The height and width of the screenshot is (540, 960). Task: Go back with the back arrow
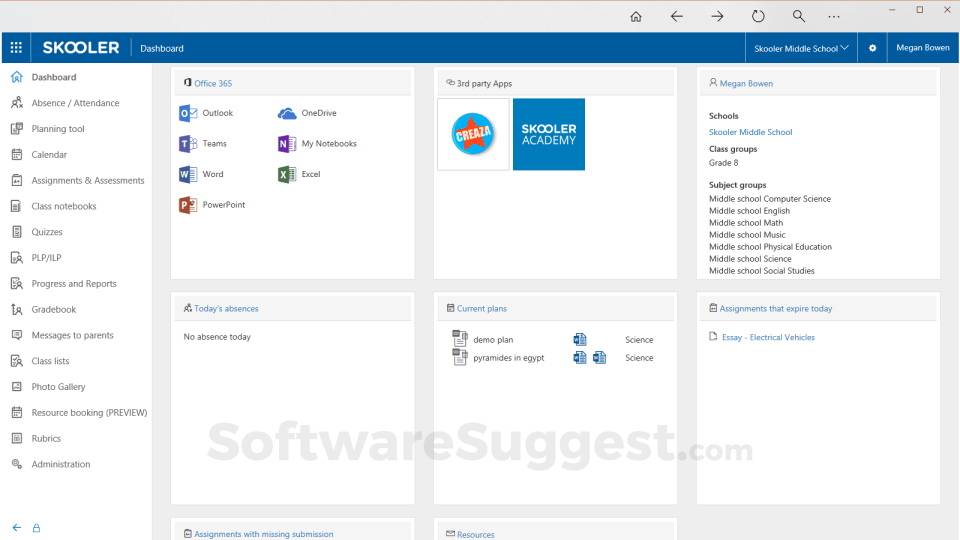[677, 17]
